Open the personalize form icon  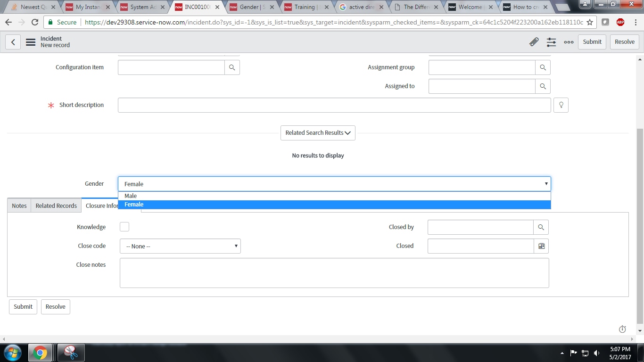click(551, 42)
